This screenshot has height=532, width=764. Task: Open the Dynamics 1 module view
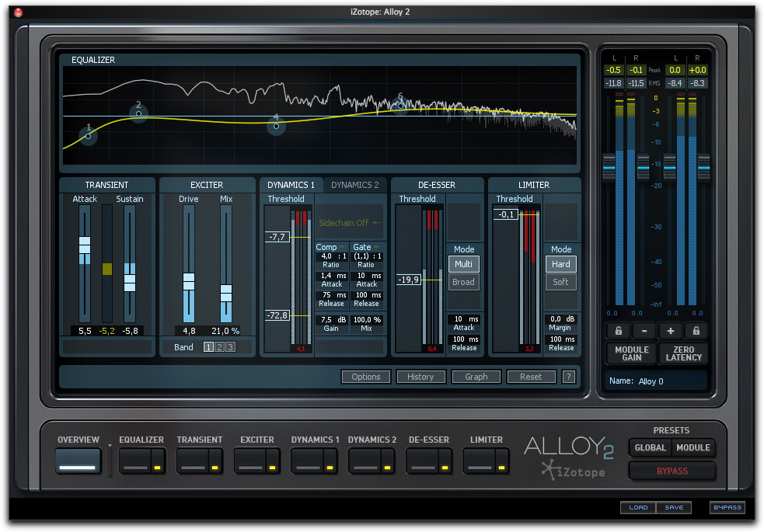click(x=308, y=461)
